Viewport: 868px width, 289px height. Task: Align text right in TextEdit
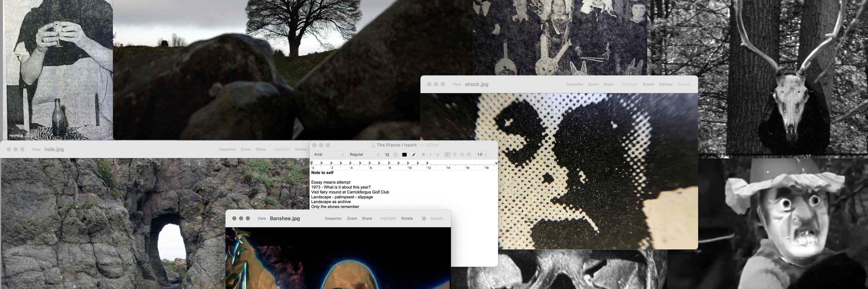pyautogui.click(x=461, y=154)
